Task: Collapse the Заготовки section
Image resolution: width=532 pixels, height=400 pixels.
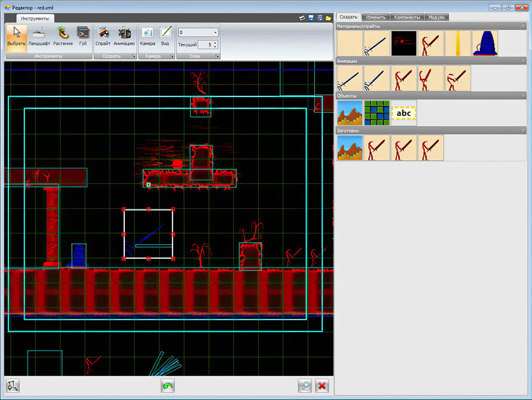Action: (x=523, y=130)
